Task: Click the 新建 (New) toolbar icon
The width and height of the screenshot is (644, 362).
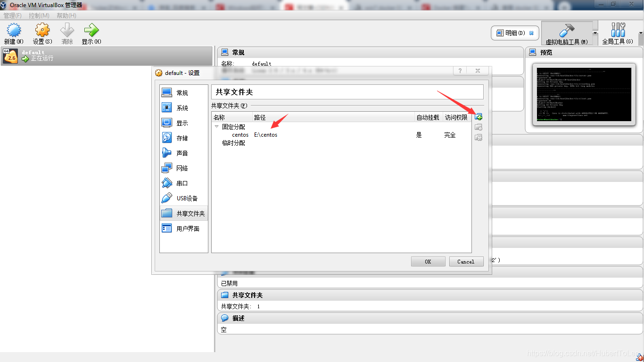Action: coord(14,30)
